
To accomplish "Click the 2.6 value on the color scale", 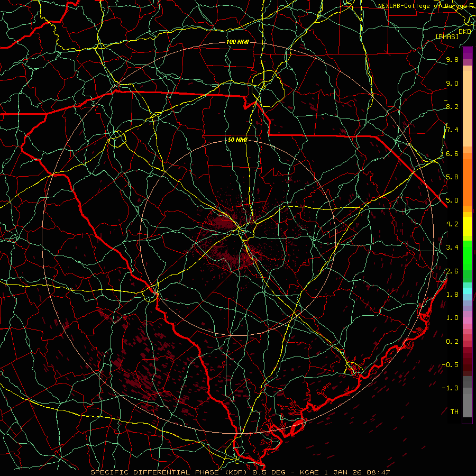I will coord(452,271).
